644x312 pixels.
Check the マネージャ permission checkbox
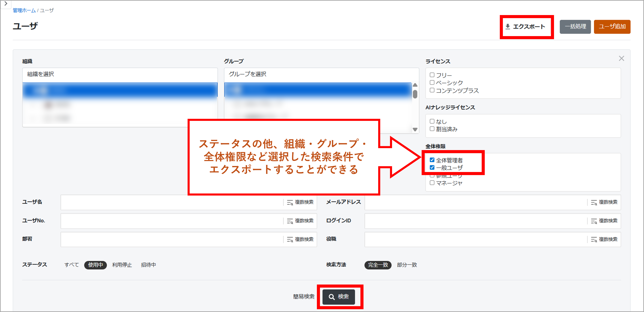[432, 183]
